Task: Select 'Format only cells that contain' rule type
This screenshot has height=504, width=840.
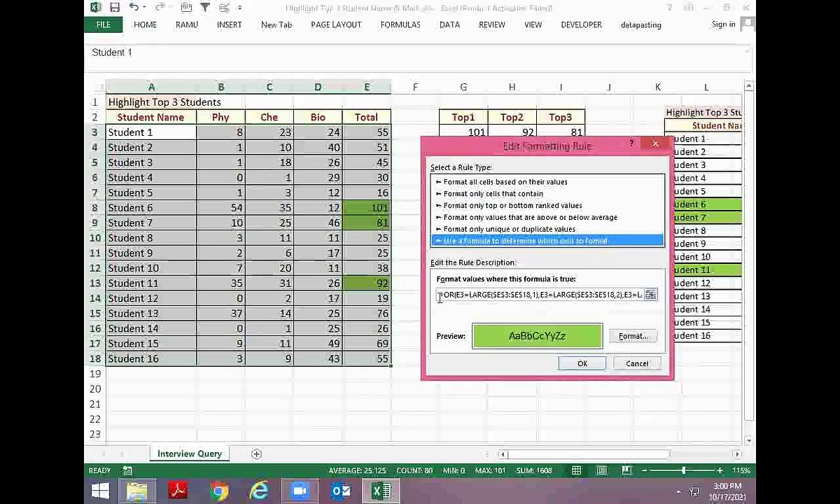Action: coord(493,194)
